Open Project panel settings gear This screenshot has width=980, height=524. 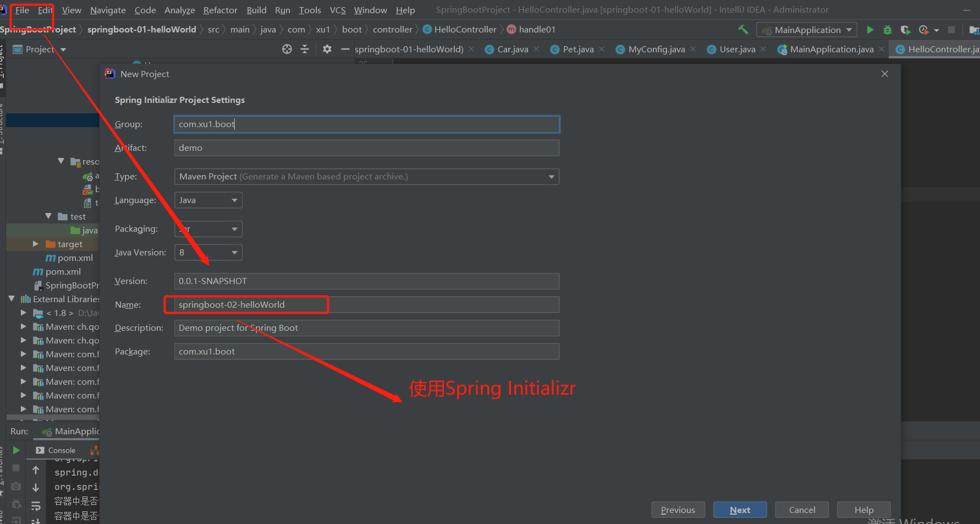click(x=327, y=49)
